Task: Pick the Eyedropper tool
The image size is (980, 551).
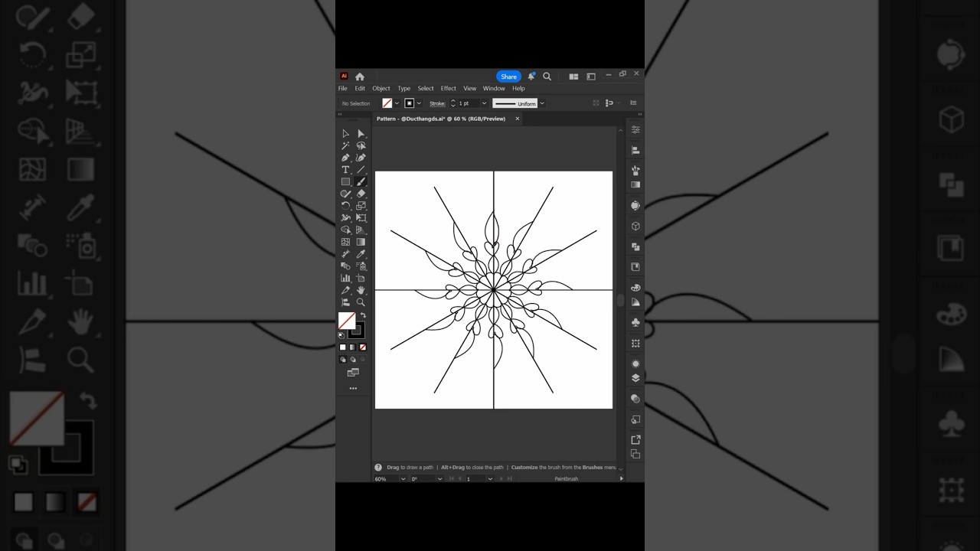Action: coord(361,254)
